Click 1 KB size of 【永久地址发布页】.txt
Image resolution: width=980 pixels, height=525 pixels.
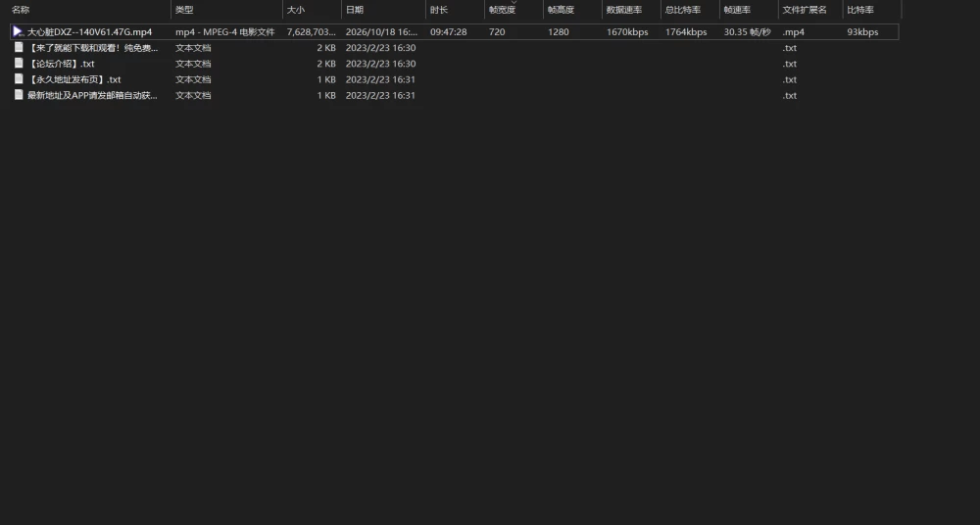click(326, 79)
